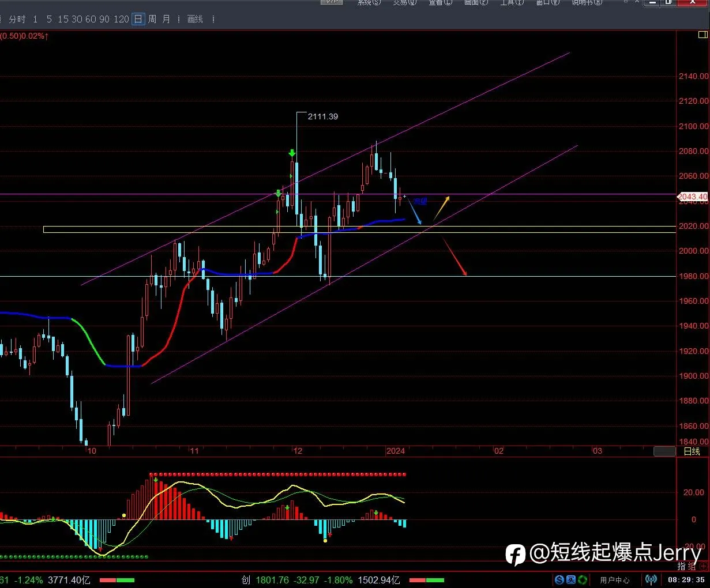Click the -1.80% change in status bar

[x=338, y=580]
